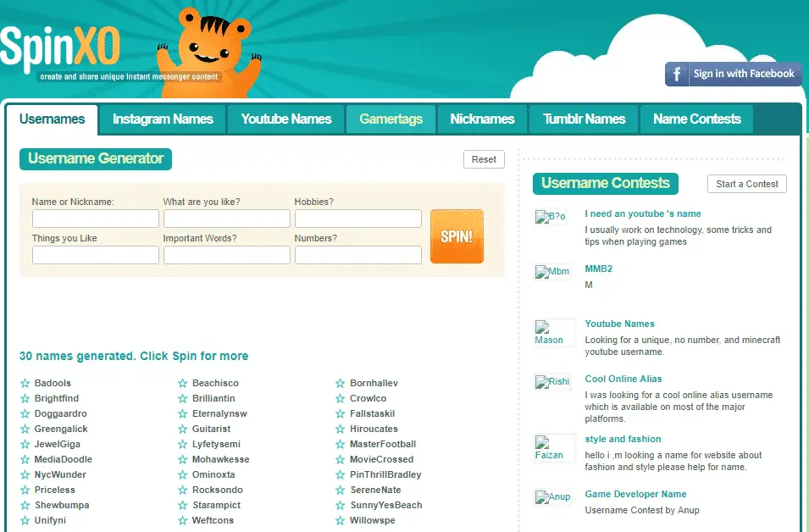Open the Cool Online Alias contest link
Screen dimensions: 809x532
623,379
